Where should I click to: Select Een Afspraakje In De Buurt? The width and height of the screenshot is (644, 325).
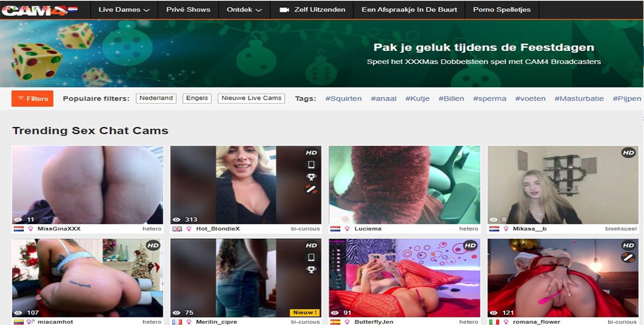pyautogui.click(x=409, y=10)
